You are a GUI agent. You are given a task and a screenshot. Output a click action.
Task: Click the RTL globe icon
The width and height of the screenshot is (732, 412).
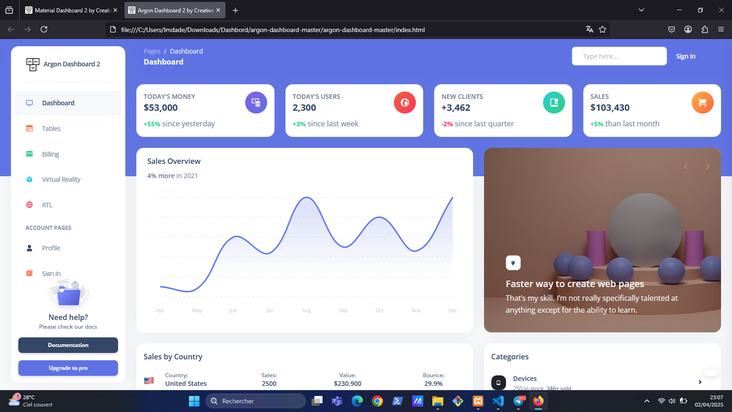point(29,205)
